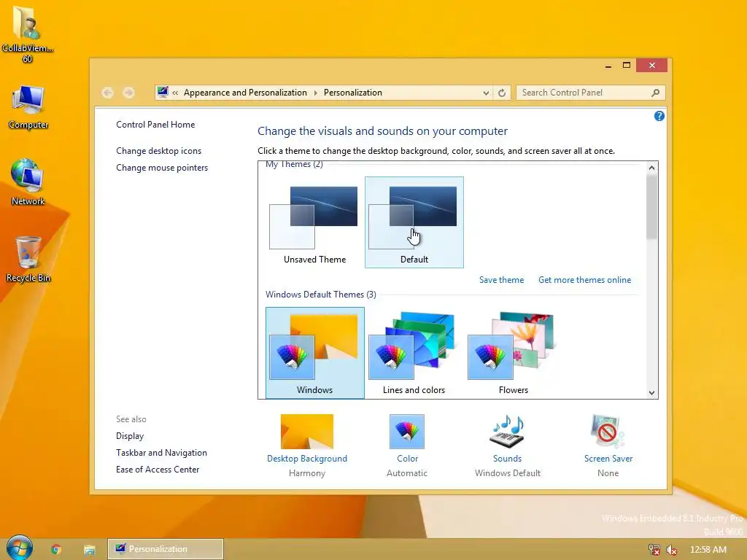
Task: Open File Explorer from the taskbar
Action: (89, 549)
